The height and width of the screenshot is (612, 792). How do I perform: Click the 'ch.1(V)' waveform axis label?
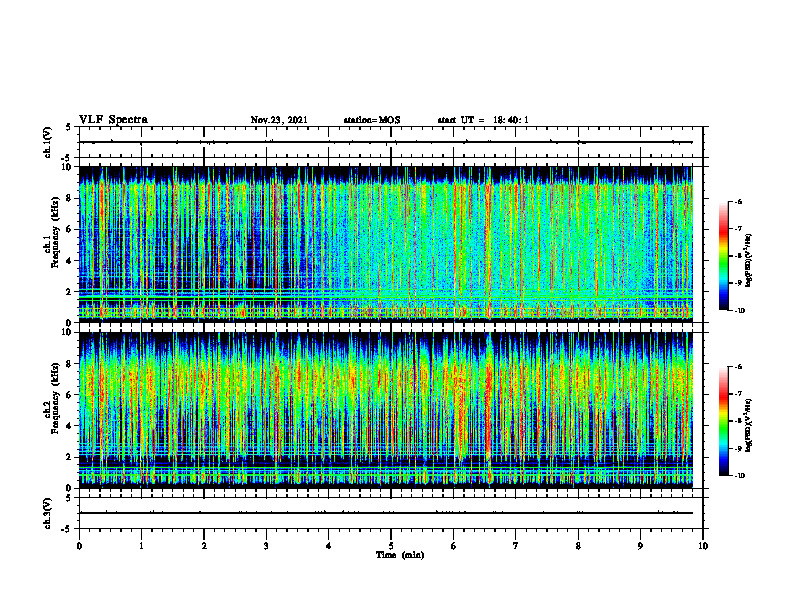click(x=48, y=142)
